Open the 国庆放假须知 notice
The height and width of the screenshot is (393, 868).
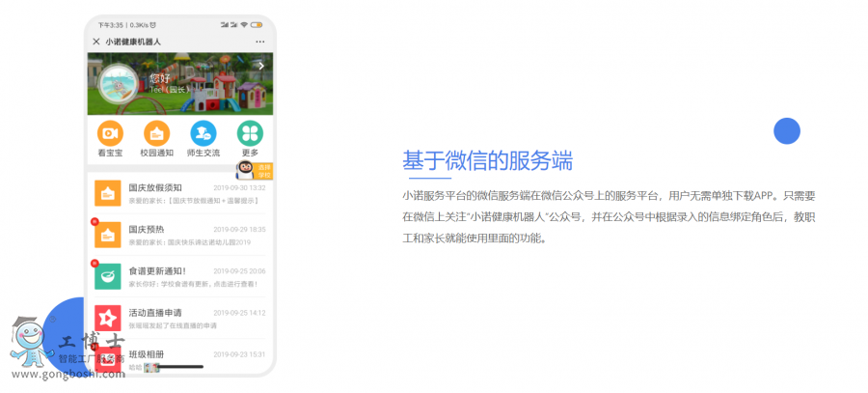point(180,193)
